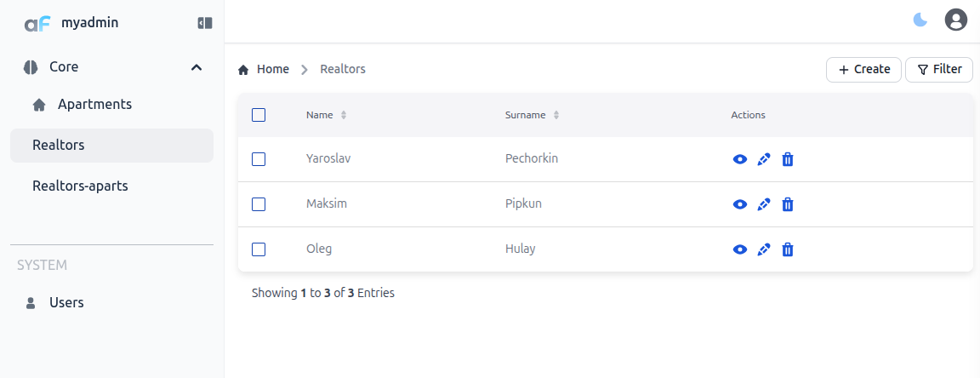The height and width of the screenshot is (378, 980).
Task: Open the user profile avatar icon
Action: pos(956,20)
